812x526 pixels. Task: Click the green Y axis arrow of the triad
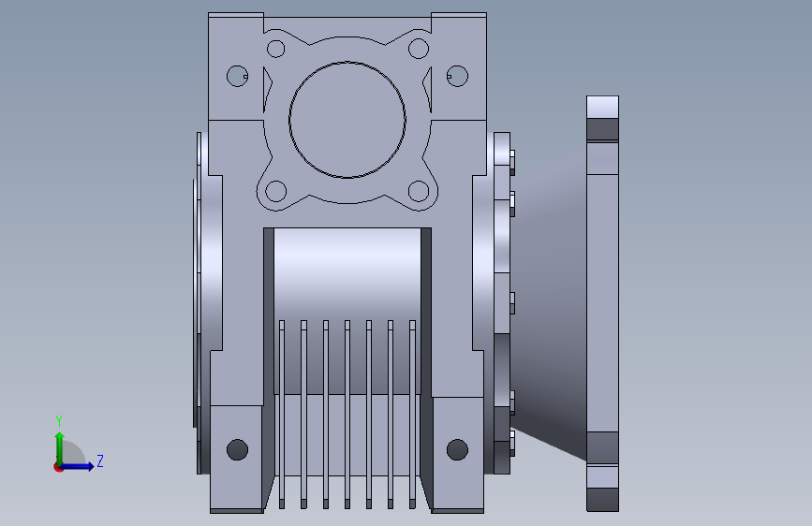click(60, 447)
